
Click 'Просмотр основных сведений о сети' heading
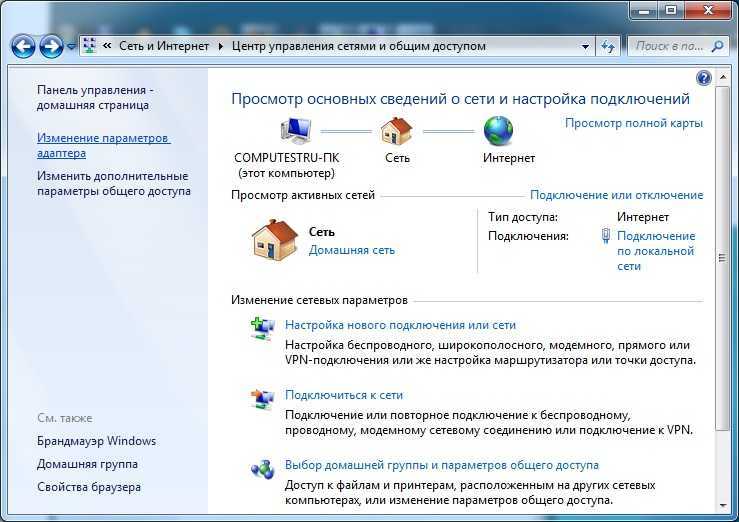tap(460, 99)
